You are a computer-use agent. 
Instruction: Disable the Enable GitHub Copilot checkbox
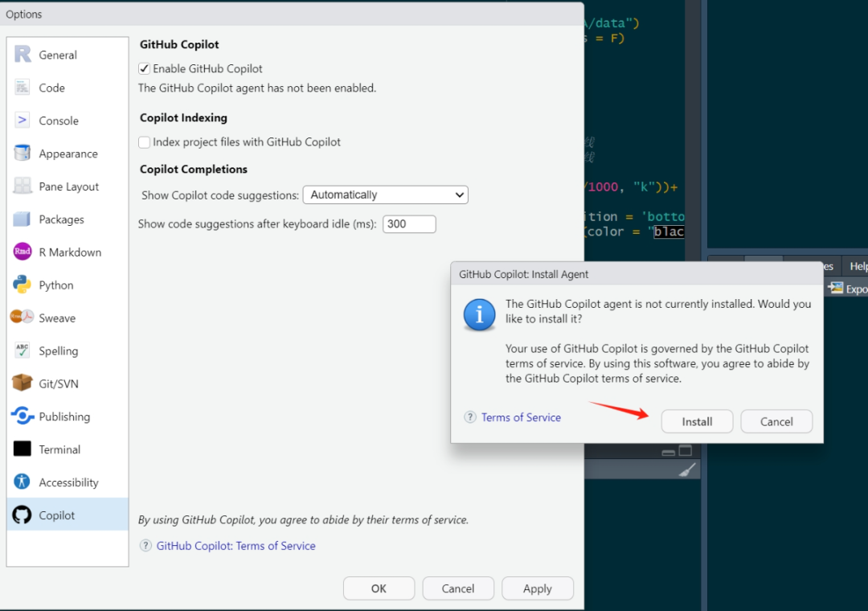click(143, 68)
